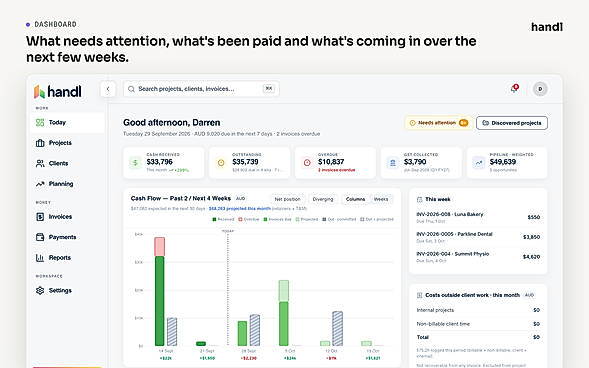Click the Discovered projects folder icon
Screen dimensions: 589x368
coord(485,123)
